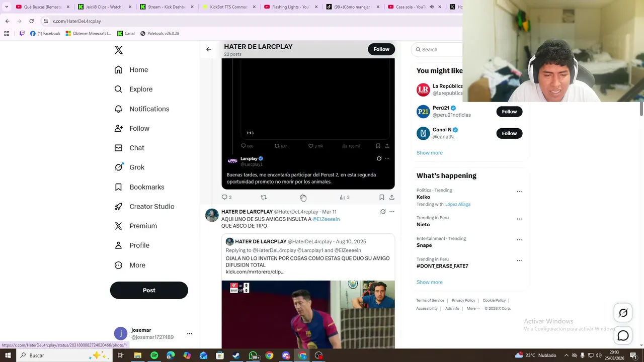The image size is (644, 362).
Task: Open Creator Studio in sidebar
Action: click(x=144, y=207)
